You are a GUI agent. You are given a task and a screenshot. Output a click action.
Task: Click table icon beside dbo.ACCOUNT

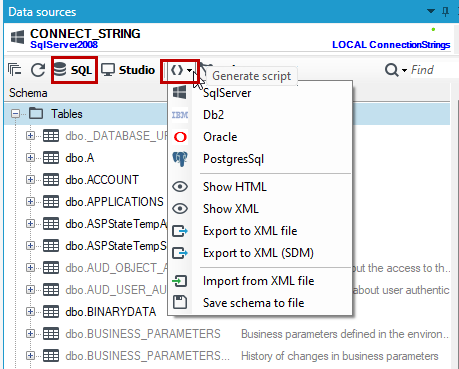[51, 180]
